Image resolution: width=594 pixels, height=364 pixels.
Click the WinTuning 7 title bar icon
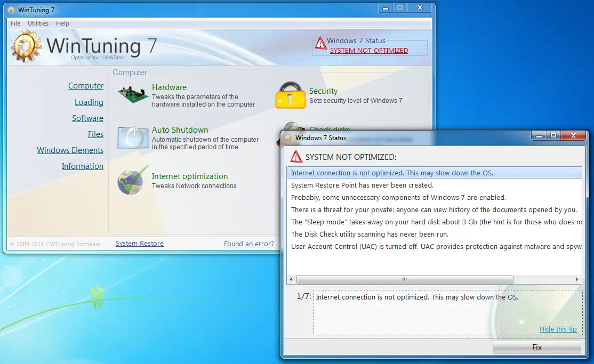pos(11,10)
